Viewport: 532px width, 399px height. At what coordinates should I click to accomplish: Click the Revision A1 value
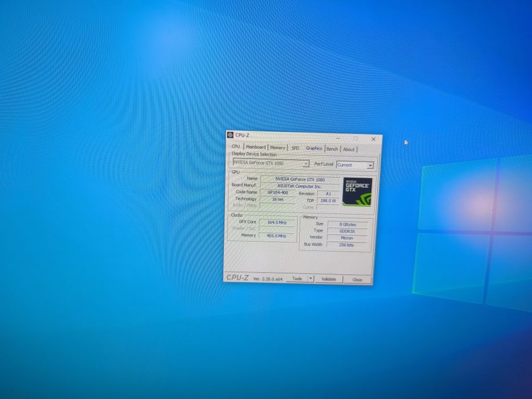328,194
